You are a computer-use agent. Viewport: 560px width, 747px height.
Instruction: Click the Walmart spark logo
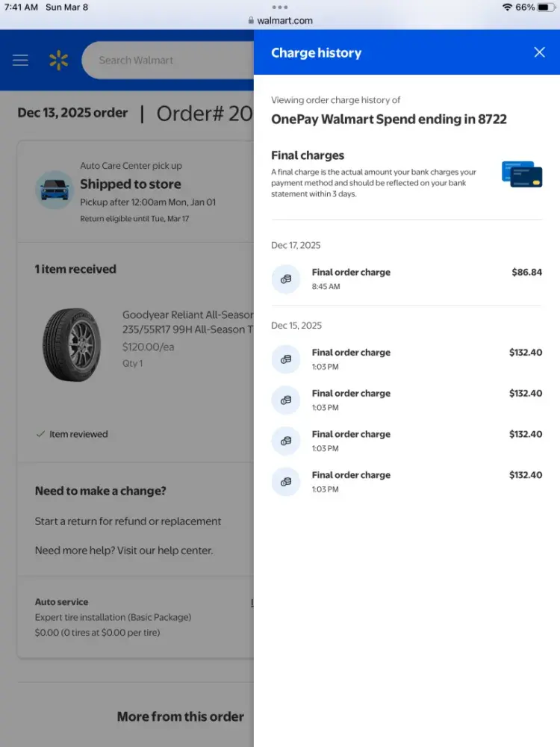(58, 61)
